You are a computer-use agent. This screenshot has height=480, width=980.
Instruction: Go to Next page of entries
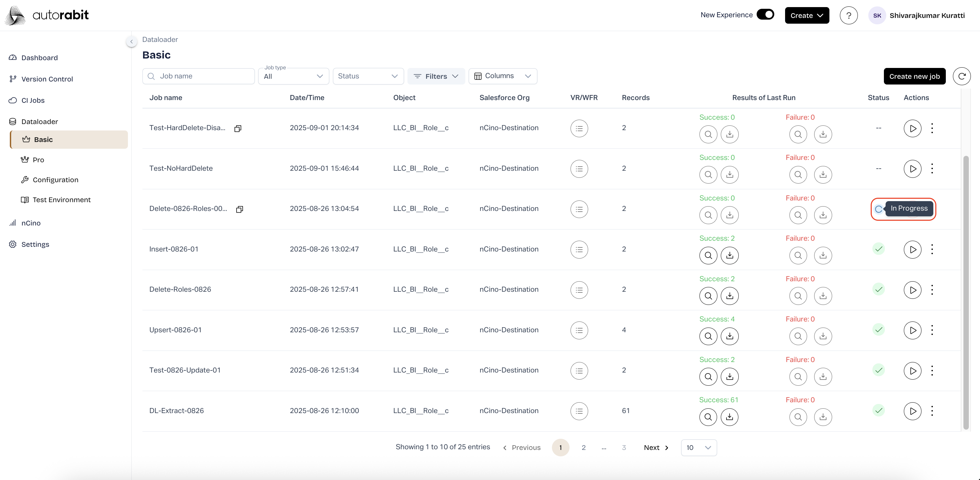click(x=656, y=447)
